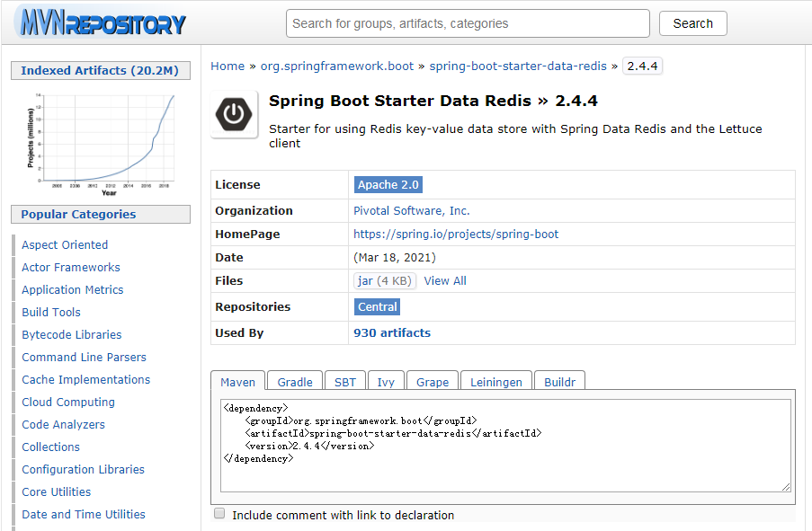Click the Central repository badge
This screenshot has height=531, width=812.
tap(378, 307)
